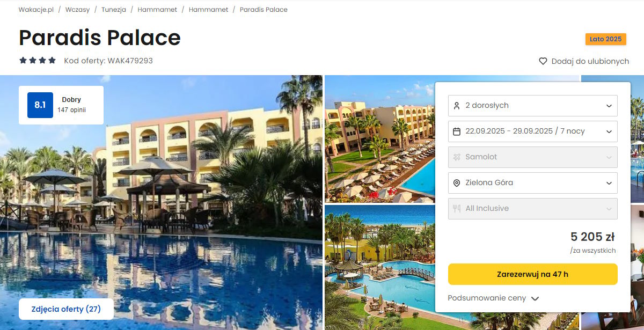Click the Lato 2025 orange badge
Screen dimensions: 644x330
pos(605,39)
